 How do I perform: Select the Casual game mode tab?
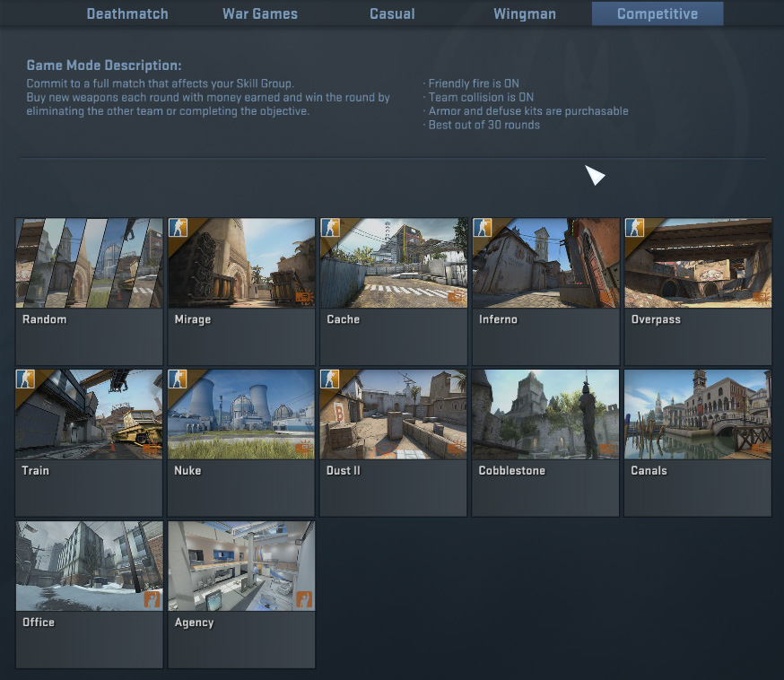point(393,13)
